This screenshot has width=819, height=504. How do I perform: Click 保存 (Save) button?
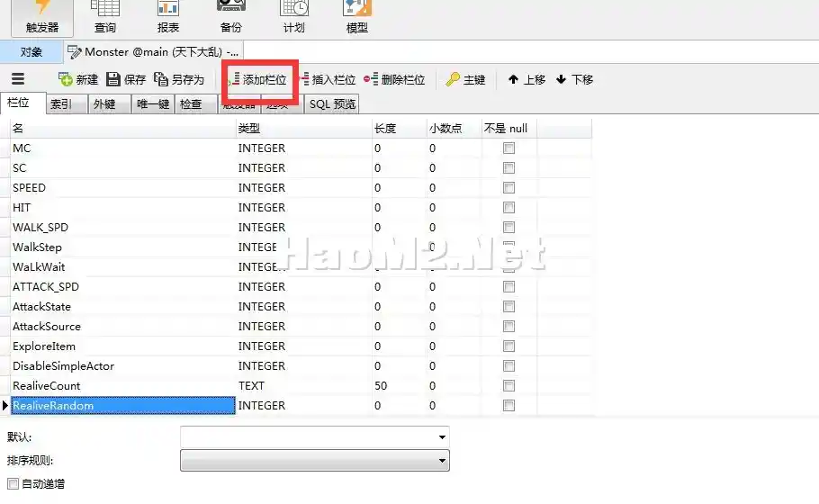126,79
